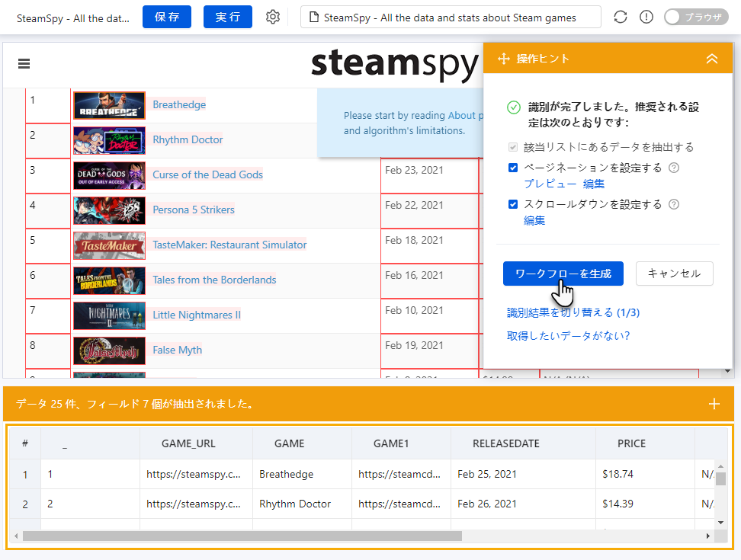
Task: Click data table scroll-up arrow
Action: [720, 466]
